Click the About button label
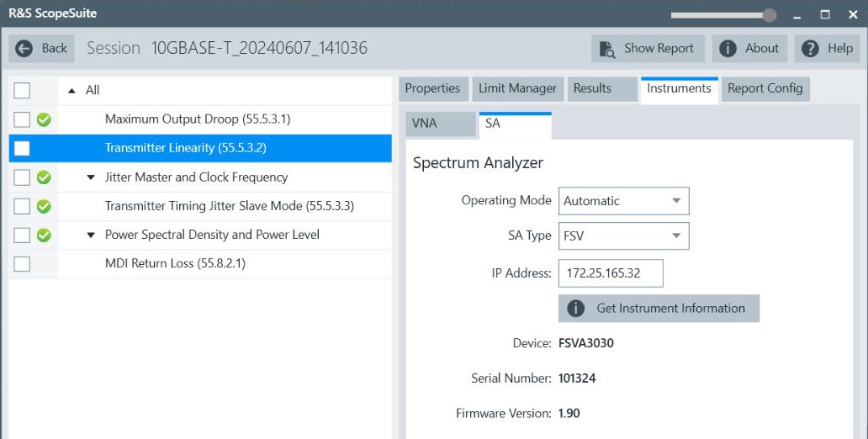The height and width of the screenshot is (439, 868). pyautogui.click(x=762, y=49)
